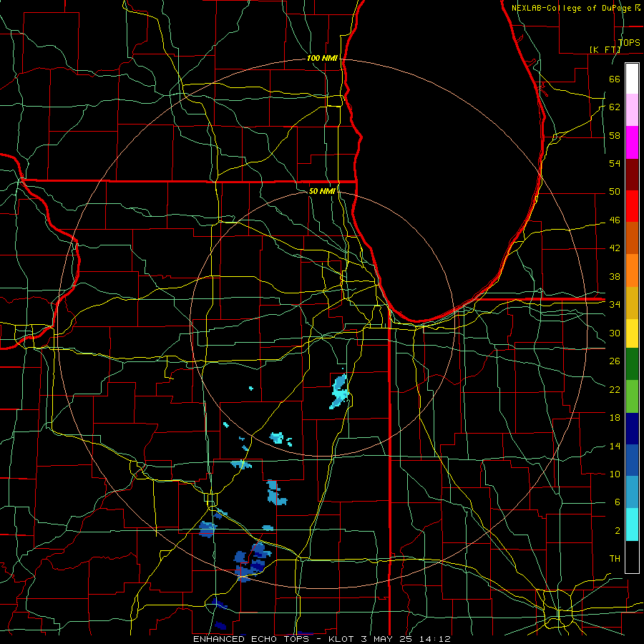This screenshot has width=644, height=644.
Task: Click the "62" legend value
Action: [615, 107]
